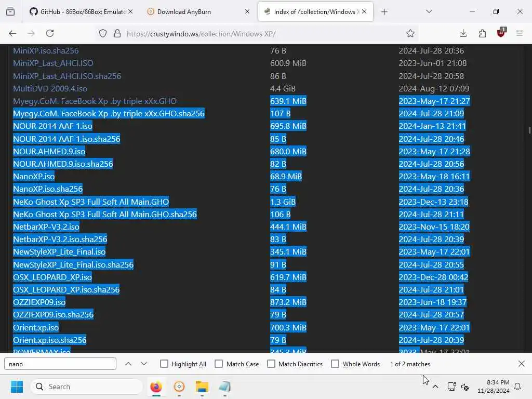Open the Downloads panel
The width and height of the screenshot is (532, 399).
click(x=463, y=33)
